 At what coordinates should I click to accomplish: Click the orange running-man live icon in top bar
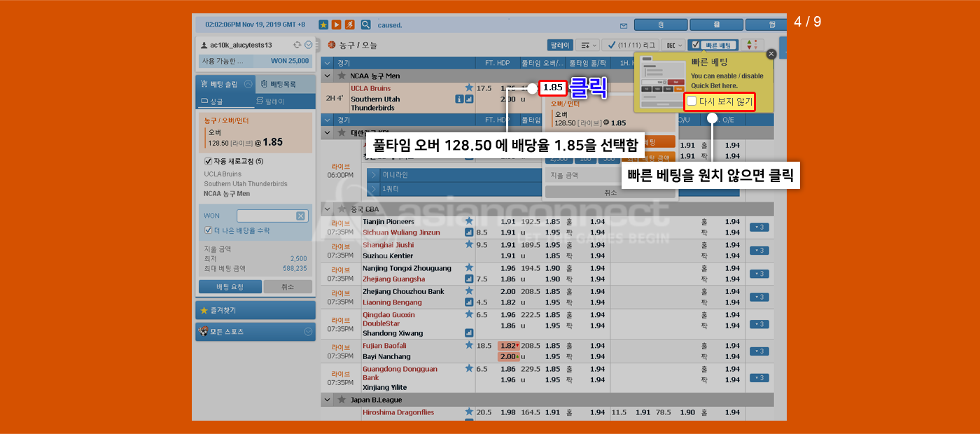[x=350, y=24]
